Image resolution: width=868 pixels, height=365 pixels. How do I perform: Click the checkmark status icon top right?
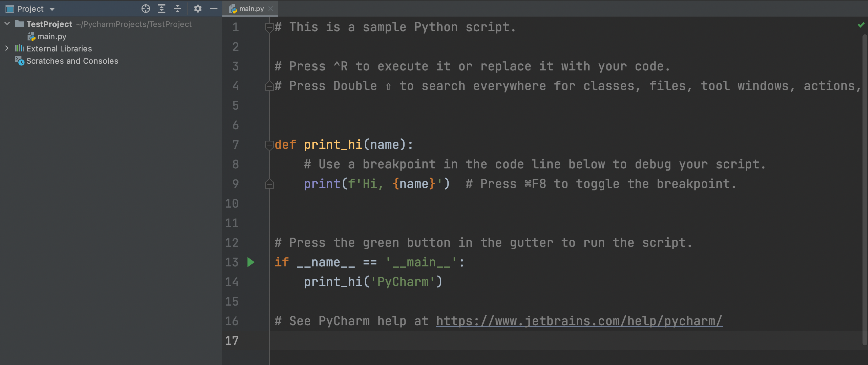(861, 25)
